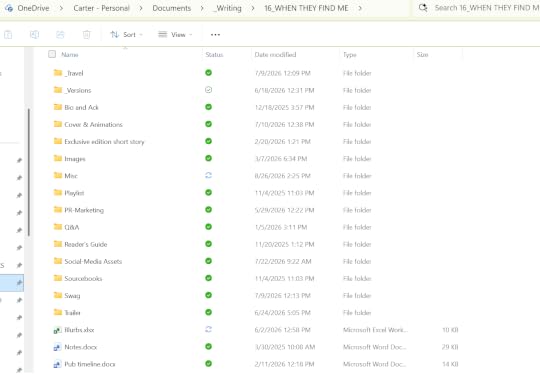Screen dimensions: 540x375
Task: Select the PR-Marketing folder name
Action: tap(84, 210)
